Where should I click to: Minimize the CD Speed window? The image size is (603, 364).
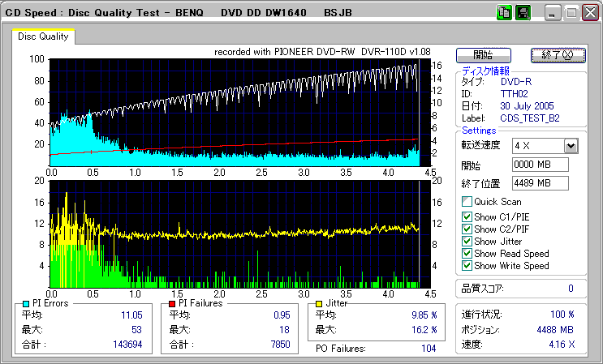tap(553, 13)
